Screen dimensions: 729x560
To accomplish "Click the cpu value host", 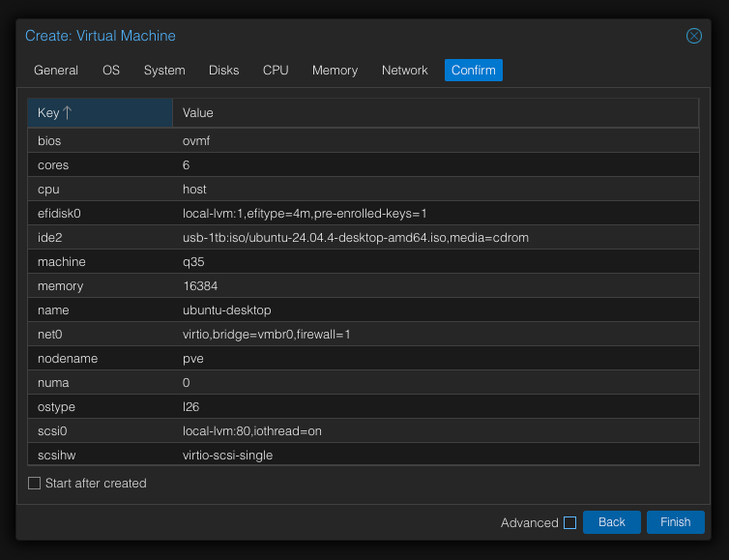I will coord(436,190).
